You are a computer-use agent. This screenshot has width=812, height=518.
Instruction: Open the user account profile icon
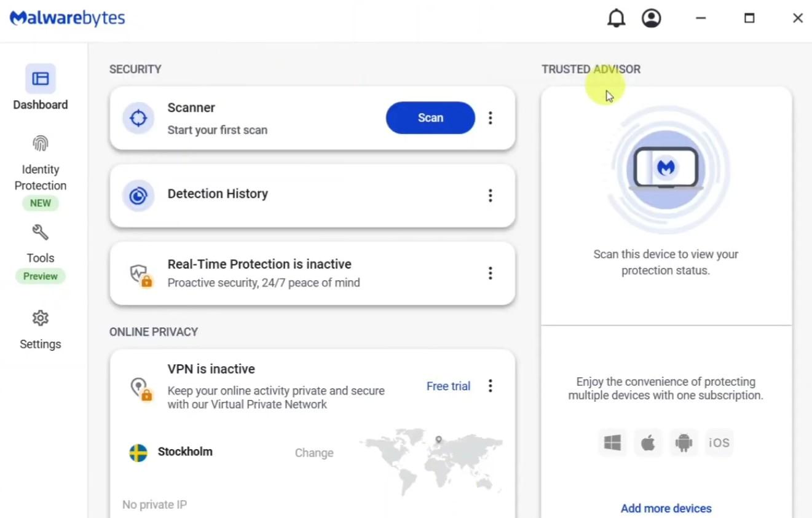point(652,18)
